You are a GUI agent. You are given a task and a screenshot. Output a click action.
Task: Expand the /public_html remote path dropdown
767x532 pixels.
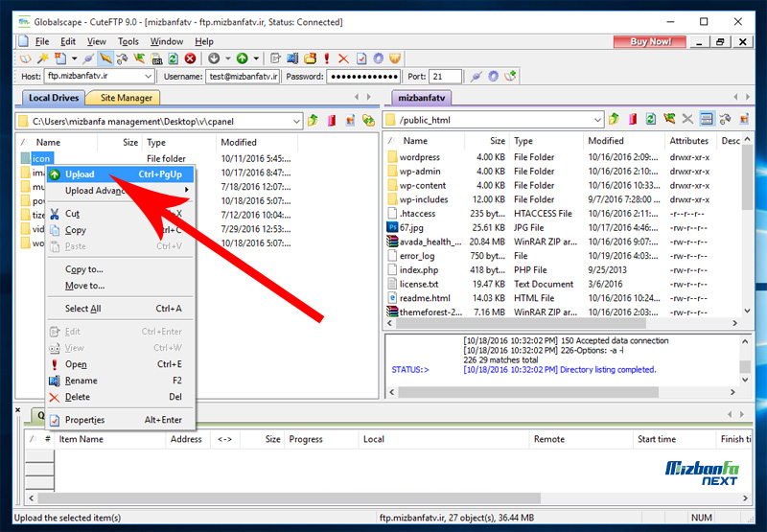pyautogui.click(x=597, y=121)
